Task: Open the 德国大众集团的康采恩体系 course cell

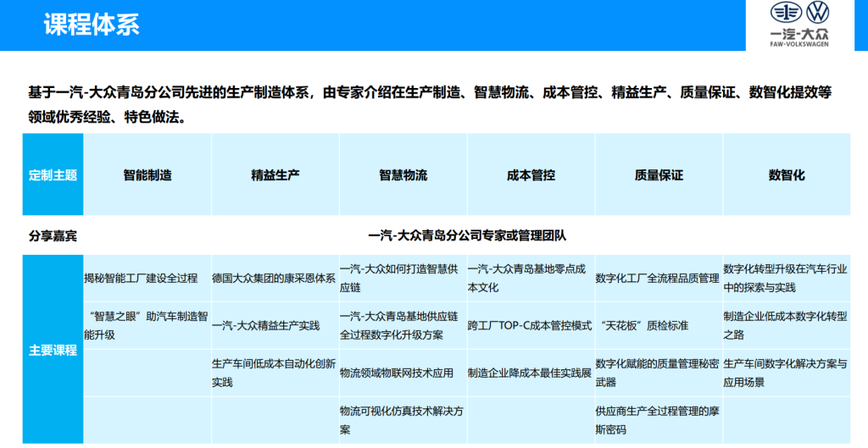Action: (274, 278)
